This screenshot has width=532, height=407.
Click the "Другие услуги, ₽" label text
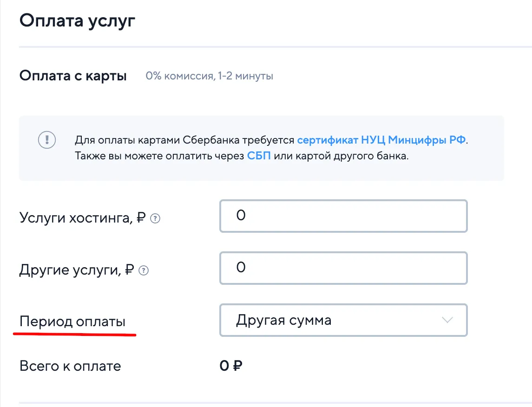point(77,270)
